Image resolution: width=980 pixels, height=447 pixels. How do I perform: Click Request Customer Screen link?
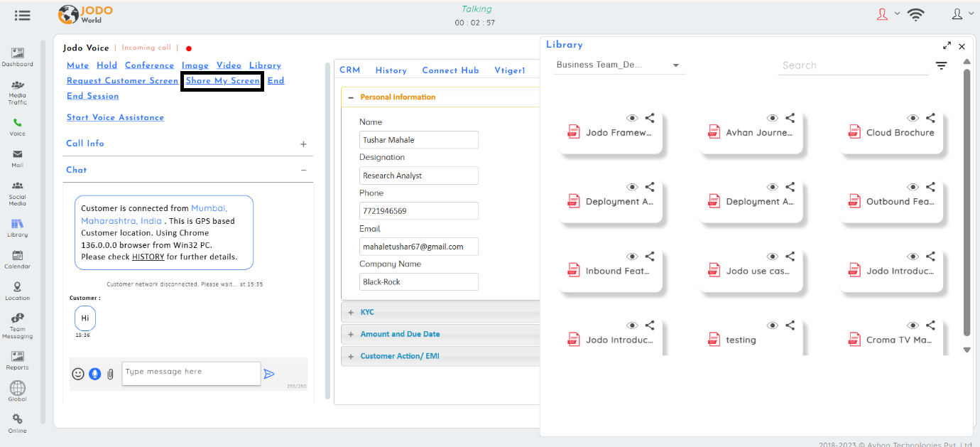pos(122,81)
